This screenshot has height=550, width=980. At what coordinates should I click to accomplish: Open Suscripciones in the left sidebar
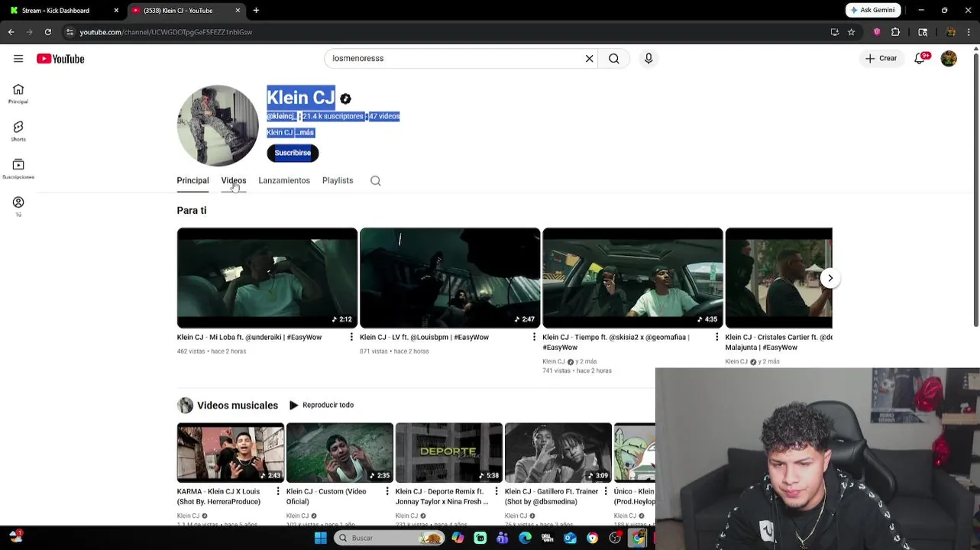[18, 169]
